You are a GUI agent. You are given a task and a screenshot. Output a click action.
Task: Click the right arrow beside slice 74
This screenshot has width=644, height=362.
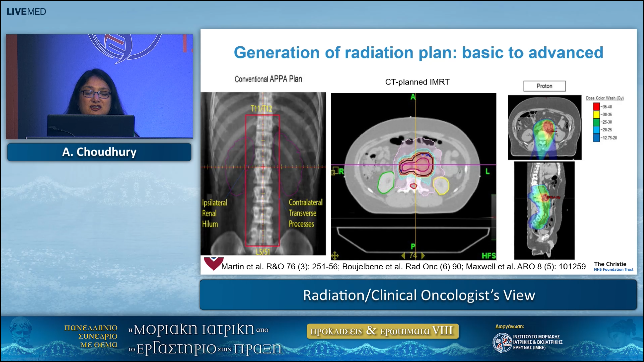point(423,256)
